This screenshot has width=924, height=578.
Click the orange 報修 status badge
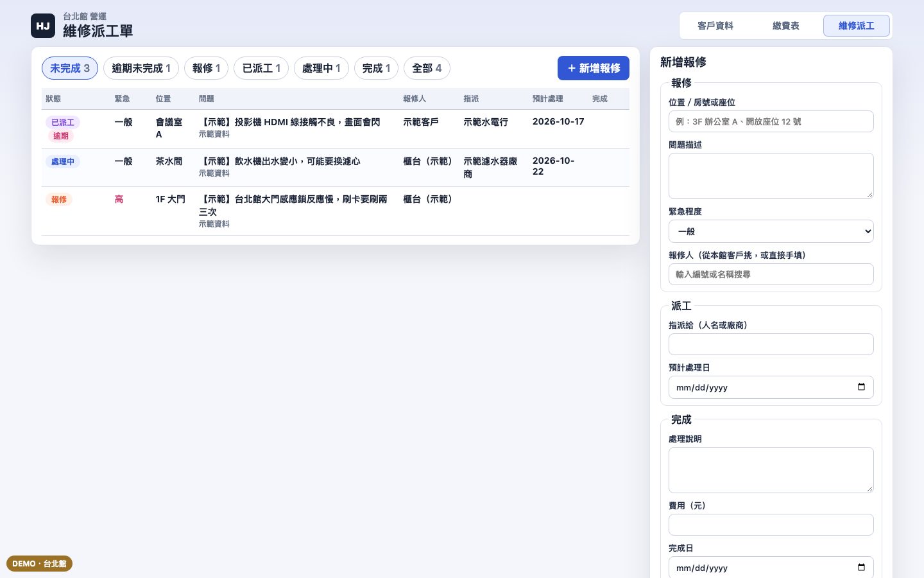(59, 199)
